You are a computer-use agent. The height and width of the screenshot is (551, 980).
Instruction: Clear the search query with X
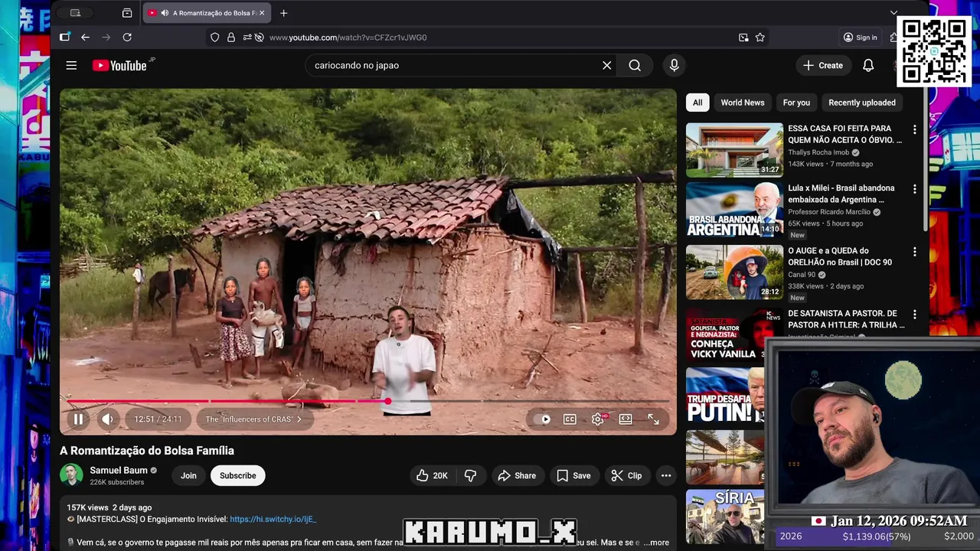click(607, 65)
